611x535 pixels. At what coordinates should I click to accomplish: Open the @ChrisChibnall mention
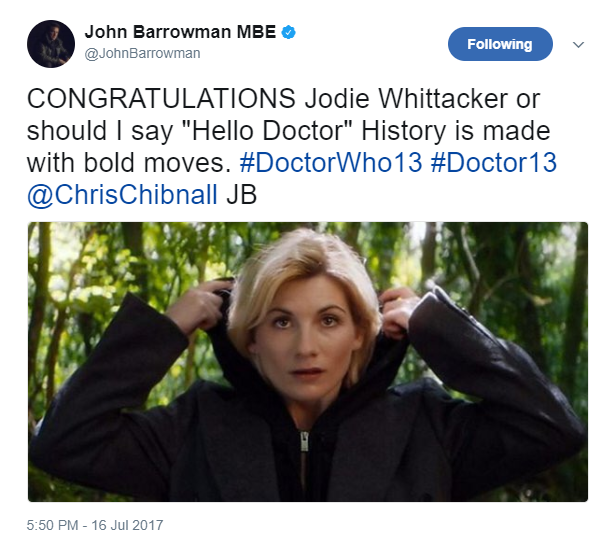pos(122,194)
